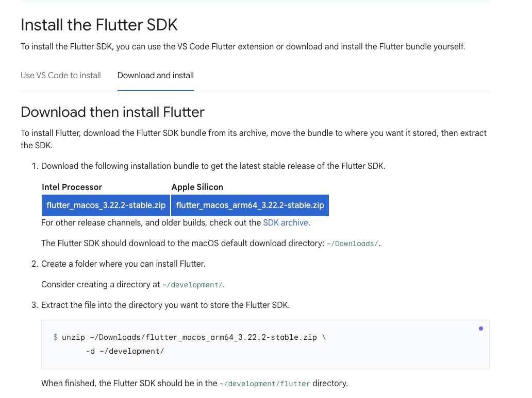Screen dimensions: 532x398
Task: Click the When finished sentence below code block
Action: tap(194, 383)
